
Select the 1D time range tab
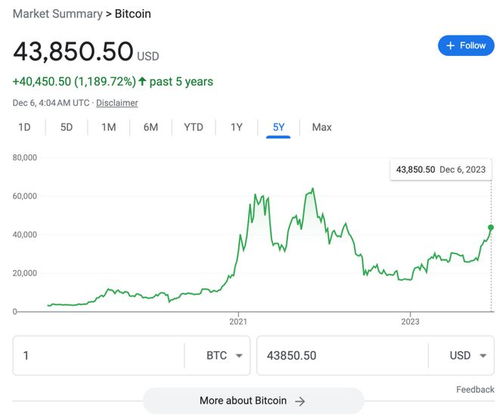click(x=24, y=127)
